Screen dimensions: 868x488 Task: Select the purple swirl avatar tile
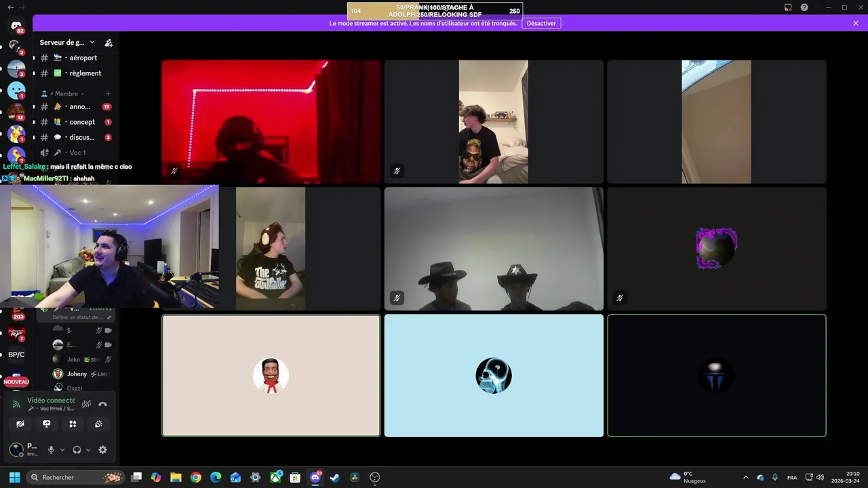tap(717, 249)
